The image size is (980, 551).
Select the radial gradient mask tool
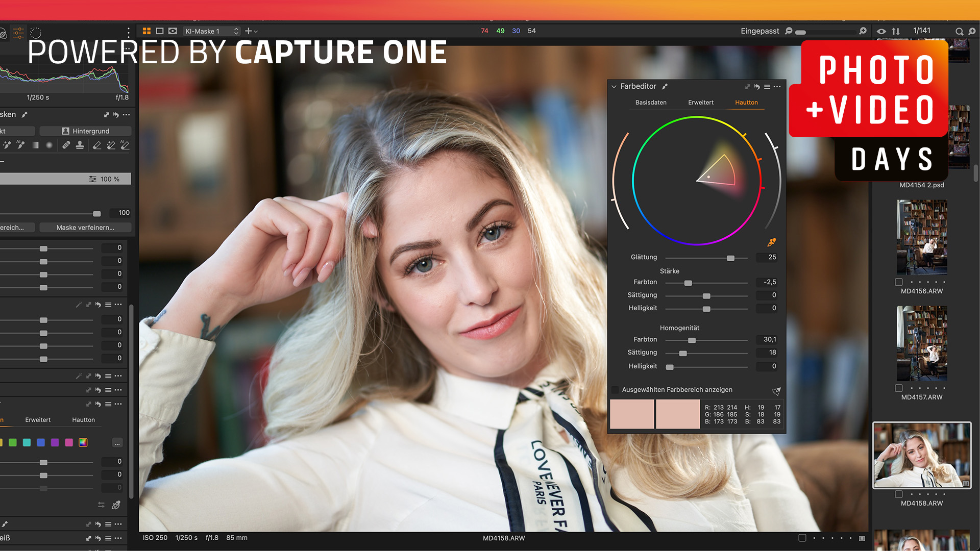tap(50, 145)
